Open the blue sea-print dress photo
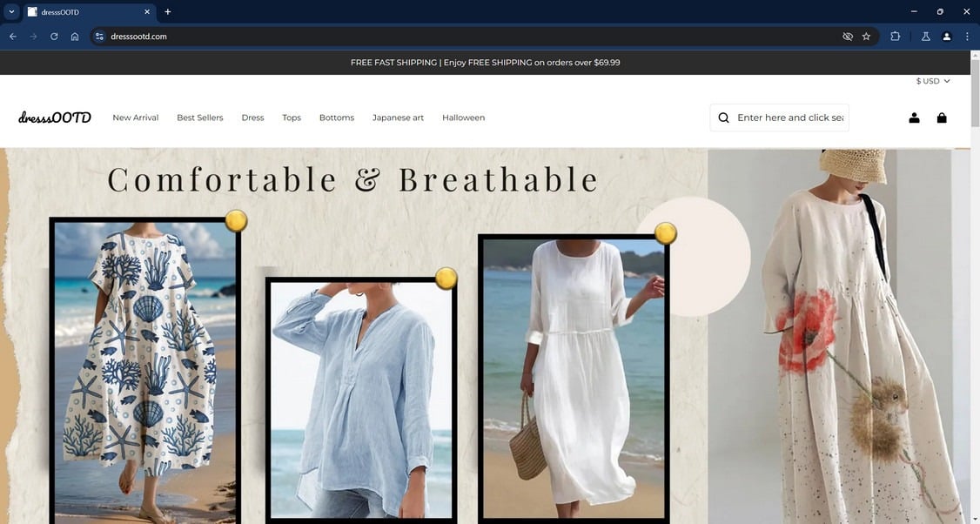The image size is (980, 524). [x=145, y=372]
